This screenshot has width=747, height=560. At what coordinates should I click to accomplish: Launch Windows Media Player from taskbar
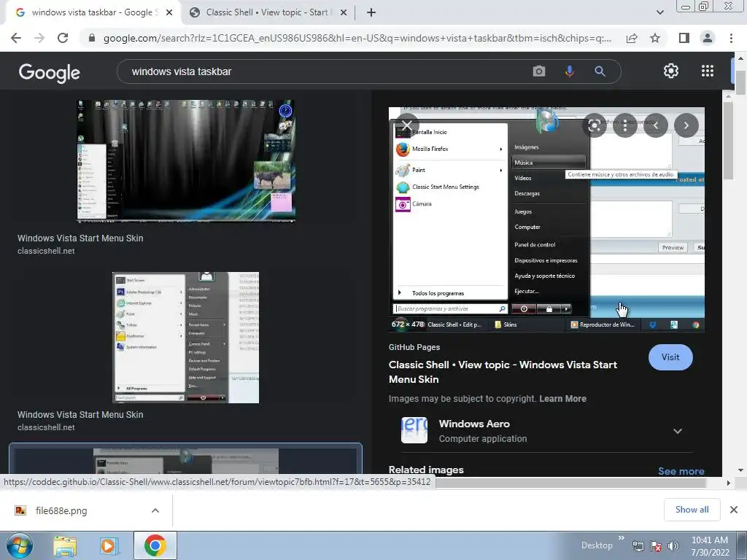pos(109,546)
